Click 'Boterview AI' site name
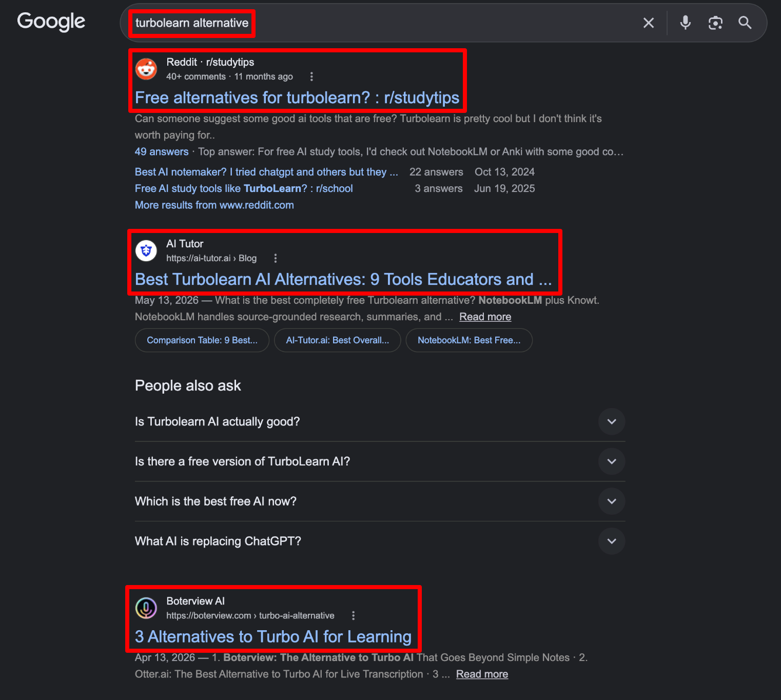 (x=196, y=601)
